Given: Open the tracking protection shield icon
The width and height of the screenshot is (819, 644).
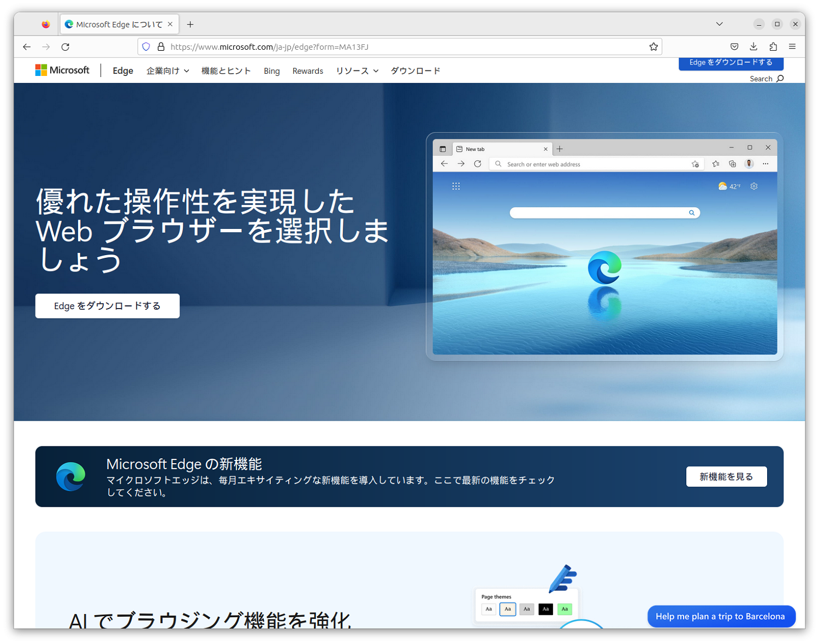Looking at the screenshot, I should coord(146,47).
